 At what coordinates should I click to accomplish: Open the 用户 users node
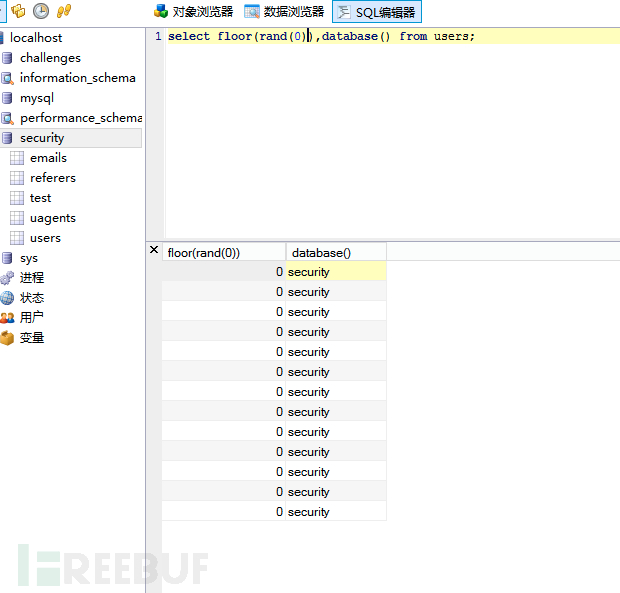pyautogui.click(x=32, y=317)
